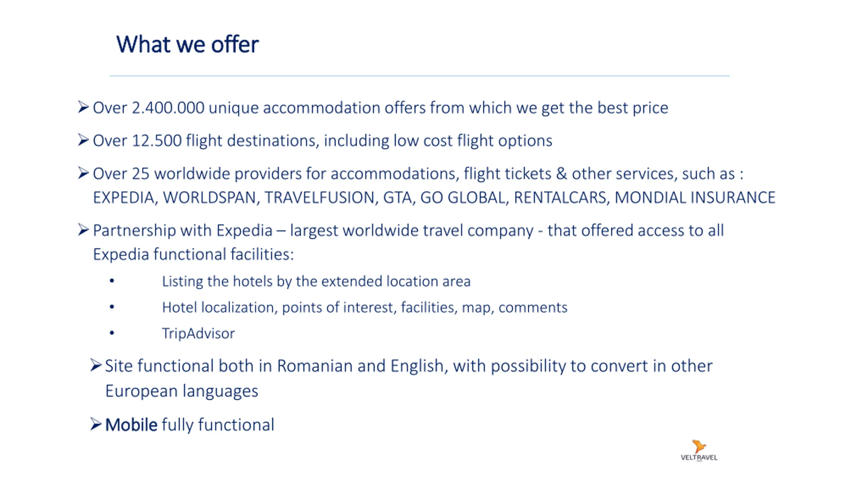The width and height of the screenshot is (868, 488).
Task: Click arrow bullet beside Mobile fully functional
Action: click(96, 424)
